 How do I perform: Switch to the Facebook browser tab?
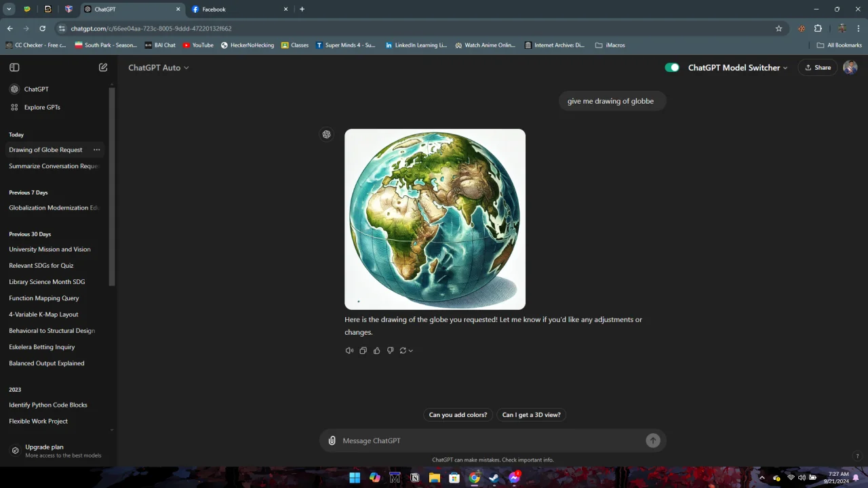pyautogui.click(x=239, y=9)
